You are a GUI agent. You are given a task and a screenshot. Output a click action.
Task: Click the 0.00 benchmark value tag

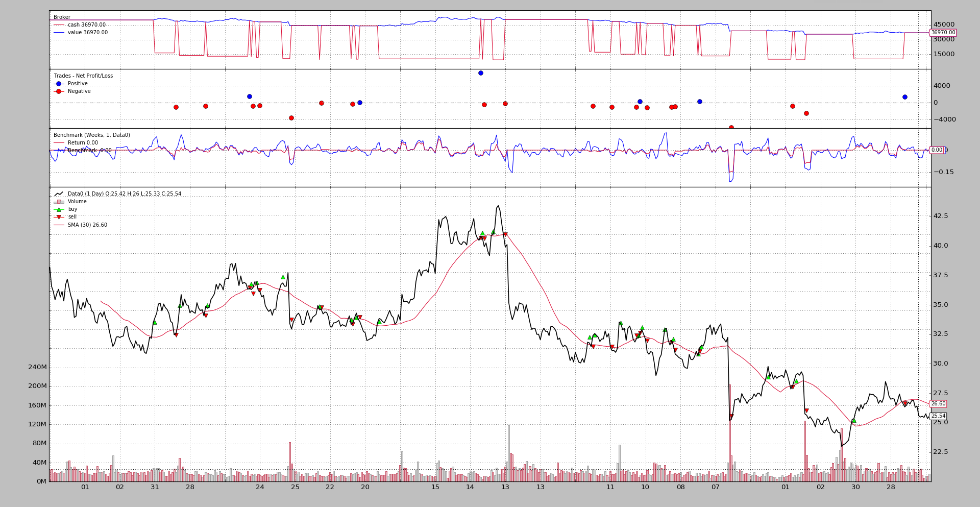tap(937, 150)
